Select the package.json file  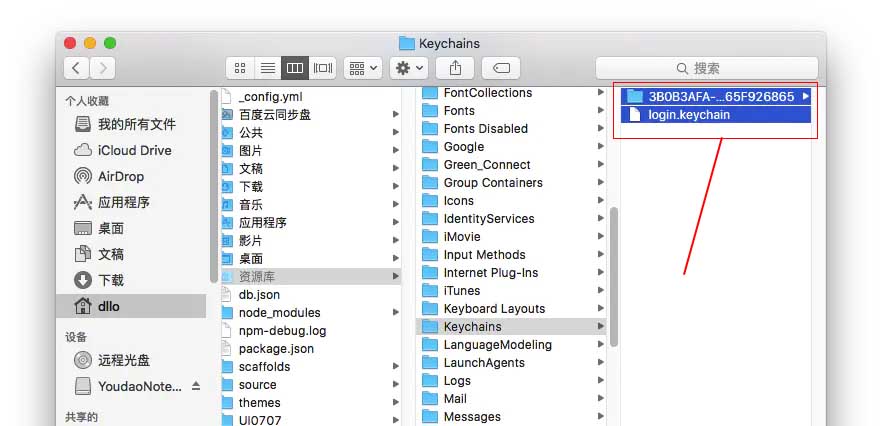tap(311, 348)
